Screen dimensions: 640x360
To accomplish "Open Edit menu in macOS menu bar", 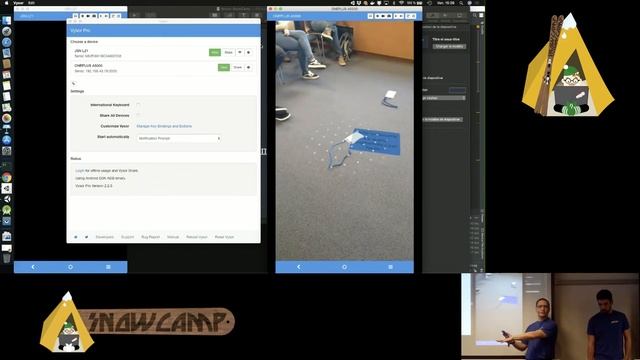I will (x=31, y=2).
